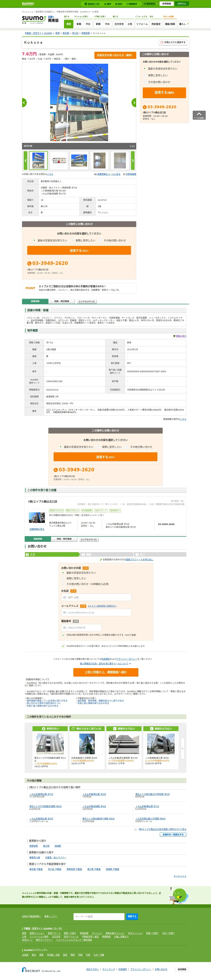
Task: Click 採用情報 button in footer
Action: [x=182, y=969]
